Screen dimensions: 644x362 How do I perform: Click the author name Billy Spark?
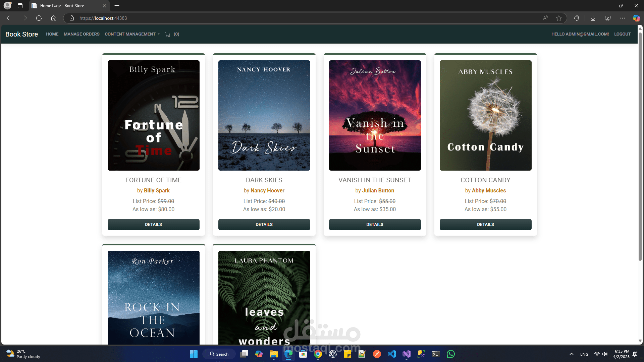tap(157, 190)
